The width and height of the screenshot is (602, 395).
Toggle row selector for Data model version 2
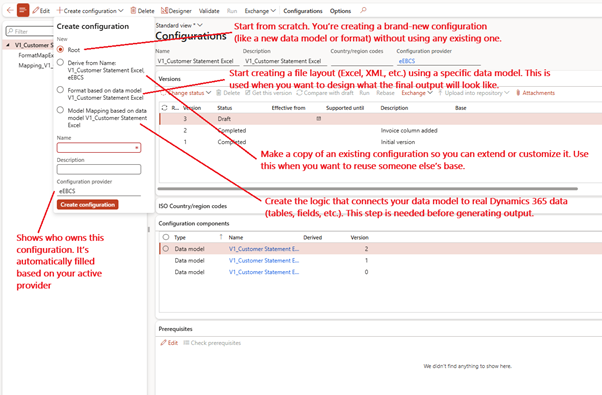point(165,249)
